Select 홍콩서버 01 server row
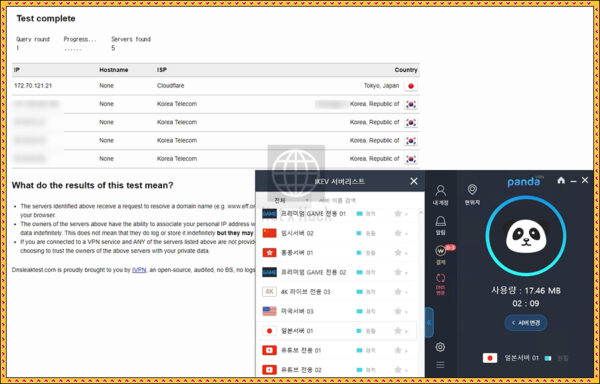The image size is (600, 384). click(336, 252)
